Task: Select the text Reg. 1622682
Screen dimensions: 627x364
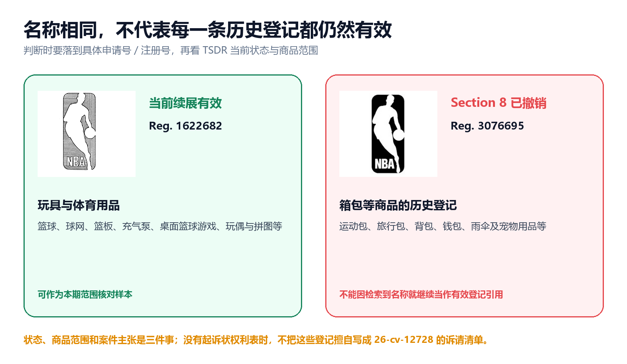Action: pos(185,126)
